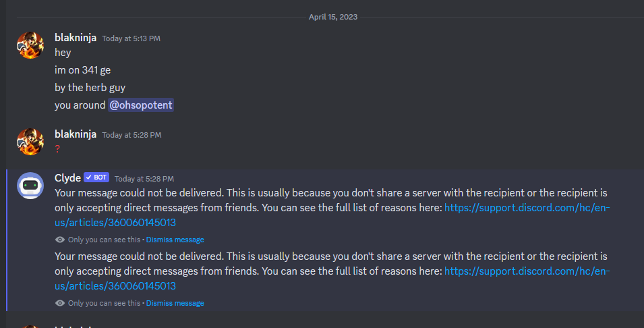This screenshot has height=328, width=644.
Task: Open Clyde's robot avatar profile
Action: tap(30, 185)
